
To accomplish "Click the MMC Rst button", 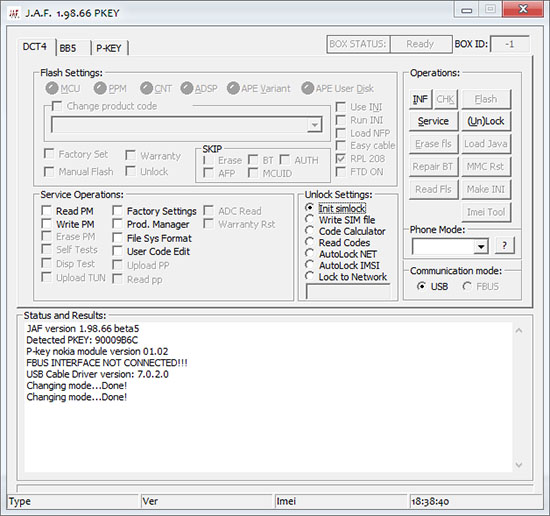I will point(486,167).
